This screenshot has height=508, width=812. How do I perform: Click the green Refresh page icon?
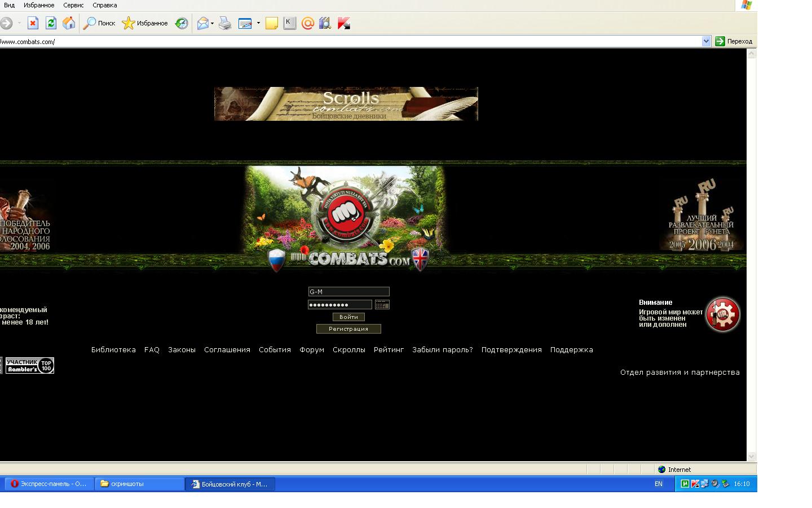(51, 23)
